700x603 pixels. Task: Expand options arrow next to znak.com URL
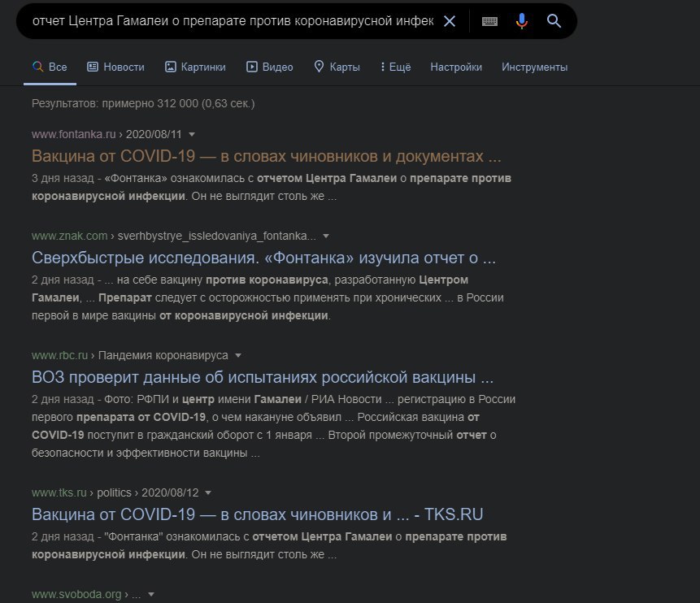(326, 236)
